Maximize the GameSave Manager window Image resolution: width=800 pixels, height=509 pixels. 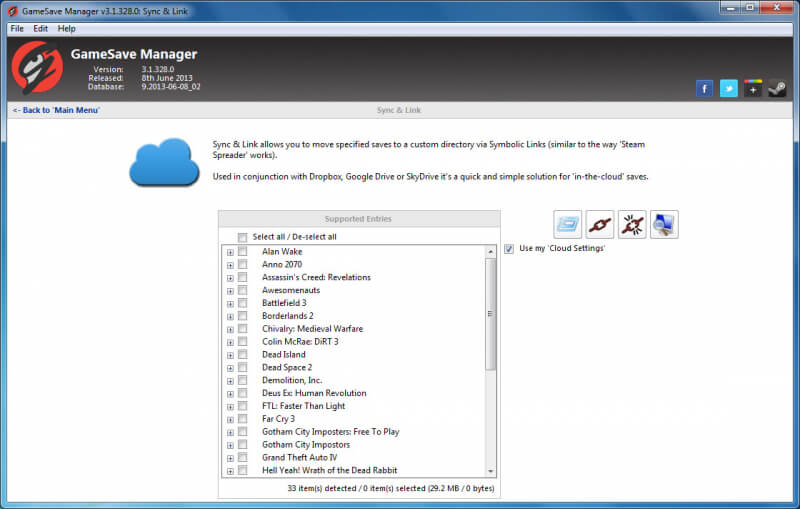[x=749, y=8]
